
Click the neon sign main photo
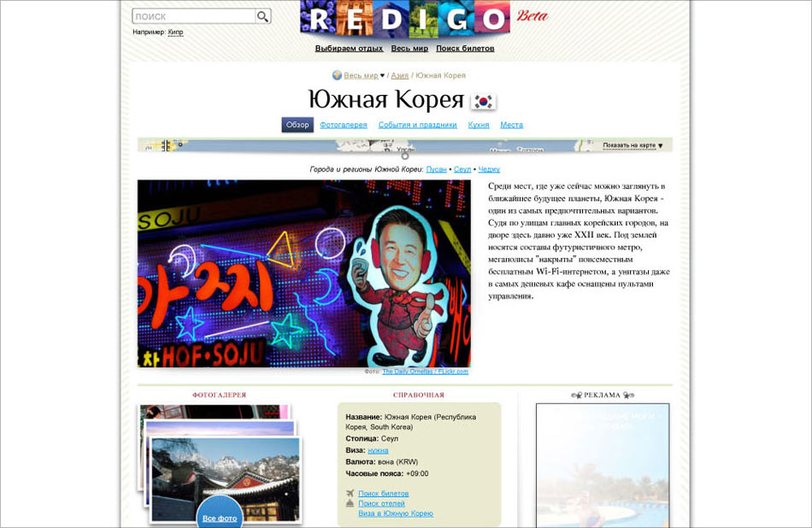(303, 273)
